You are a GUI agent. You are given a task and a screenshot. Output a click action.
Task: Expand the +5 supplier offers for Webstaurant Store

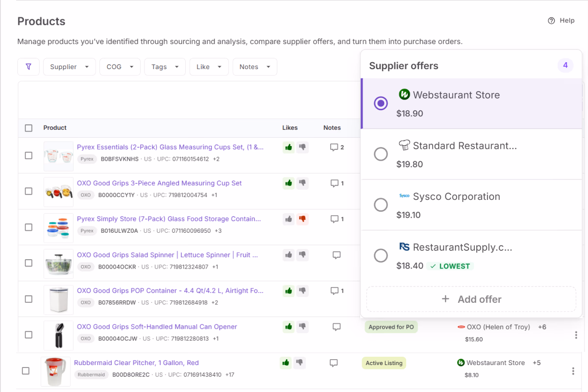(537, 363)
